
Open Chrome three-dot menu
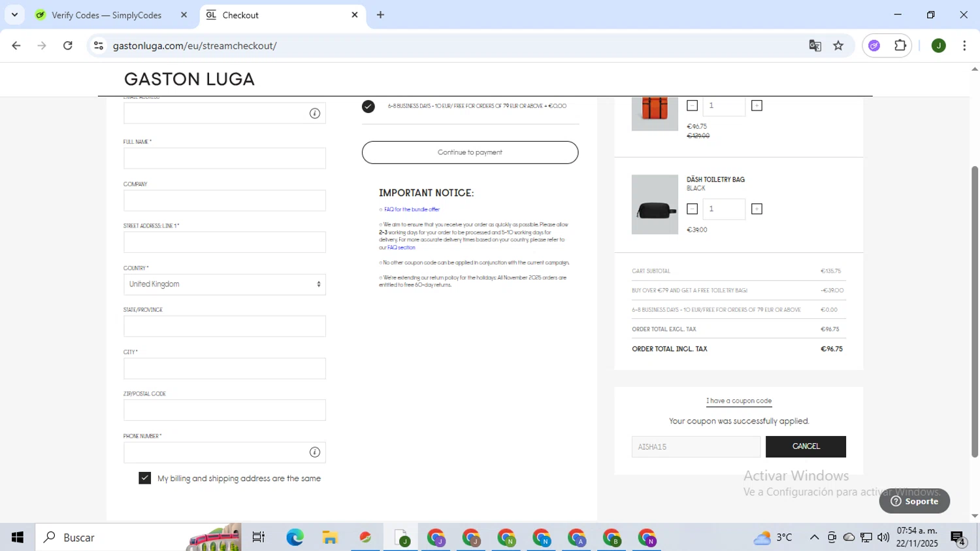pyautogui.click(x=964, y=46)
